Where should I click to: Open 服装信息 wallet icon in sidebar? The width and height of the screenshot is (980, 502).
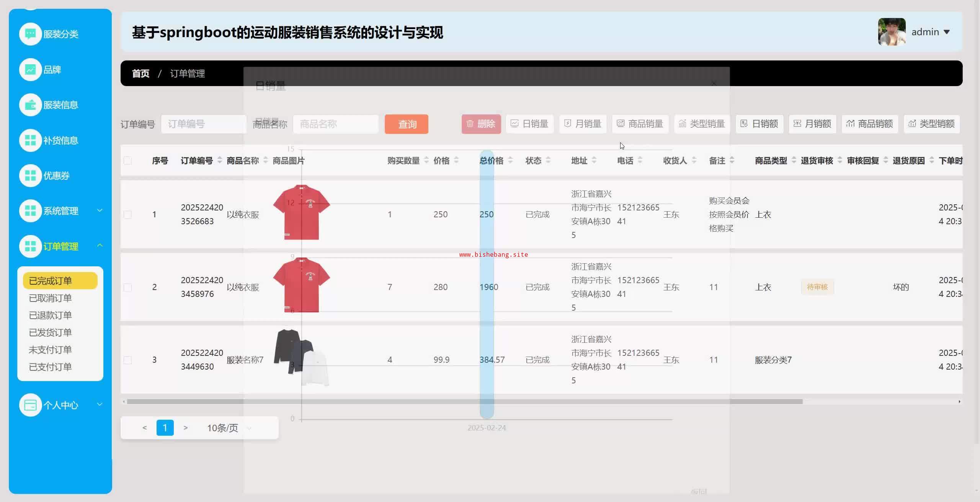point(30,105)
